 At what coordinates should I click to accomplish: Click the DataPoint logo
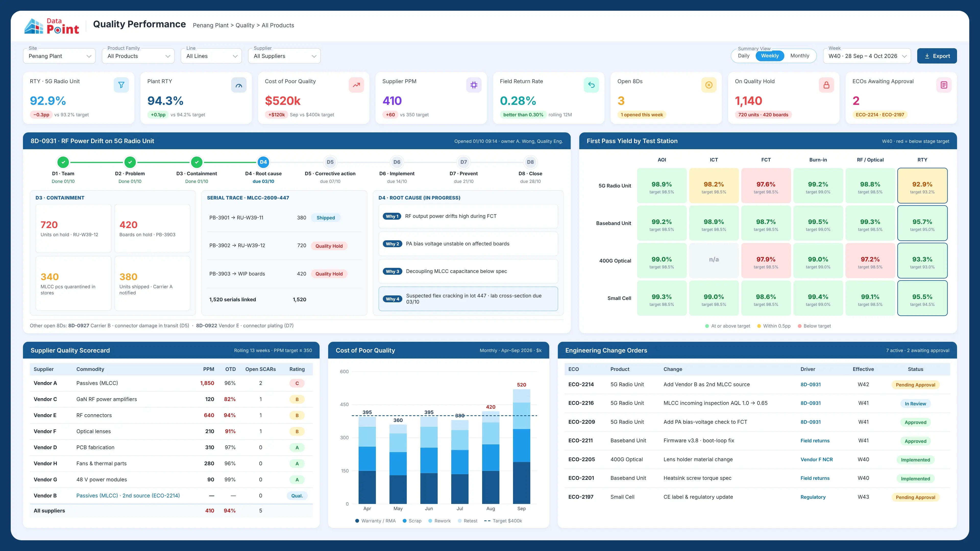click(51, 26)
